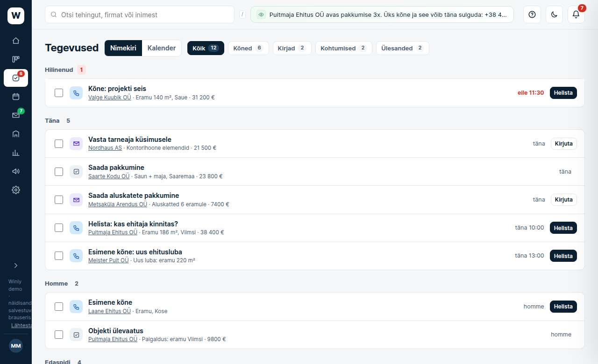
Task: Click the MM user avatar
Action: click(16, 346)
